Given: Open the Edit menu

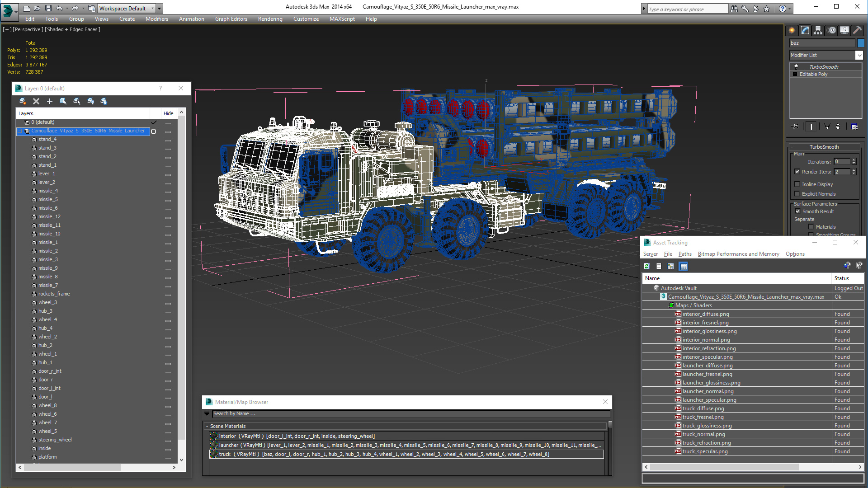Looking at the screenshot, I should click(30, 19).
